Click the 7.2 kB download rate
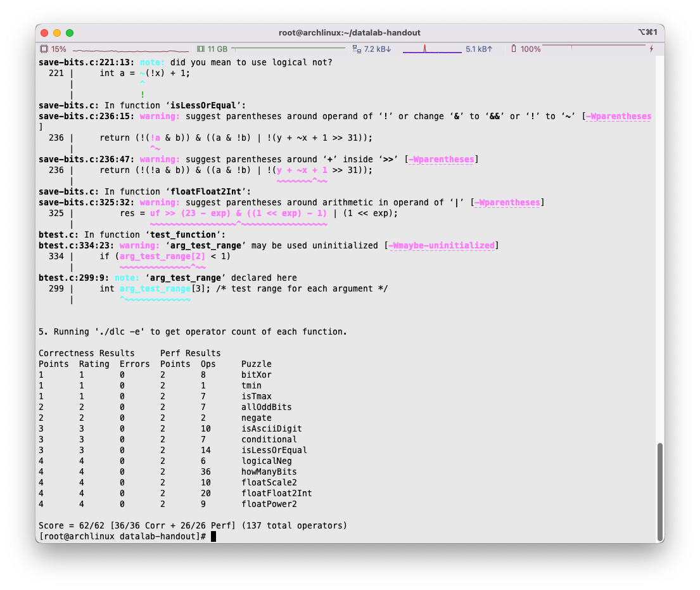 tap(378, 49)
